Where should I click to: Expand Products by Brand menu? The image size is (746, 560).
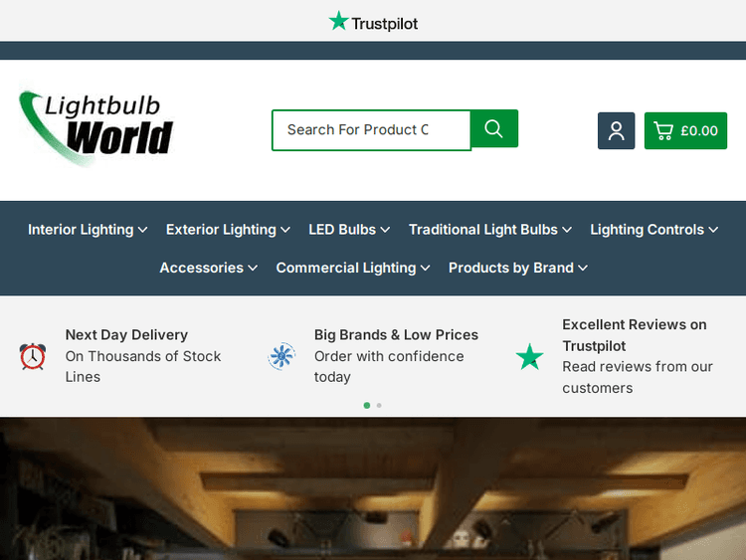click(518, 268)
